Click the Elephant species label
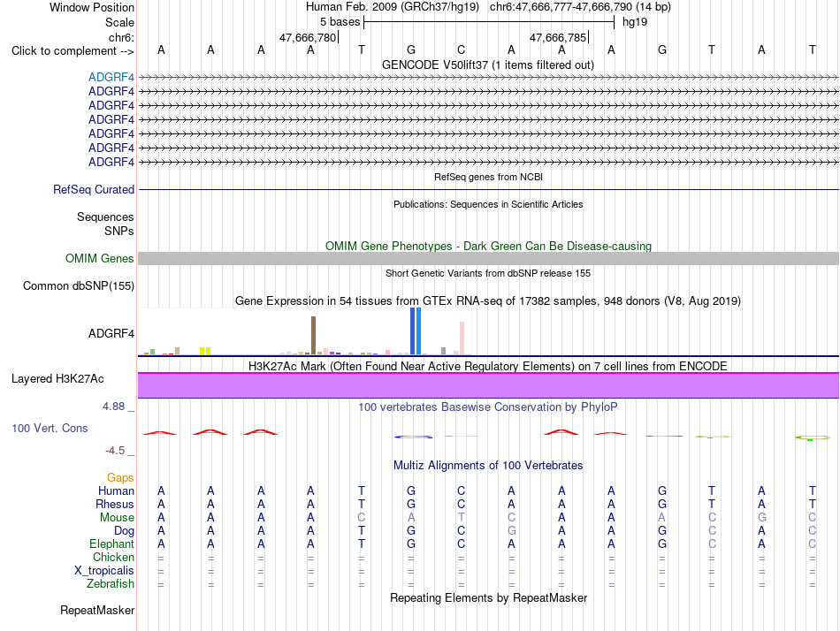Viewport: 840px width, 631px height. click(x=112, y=544)
